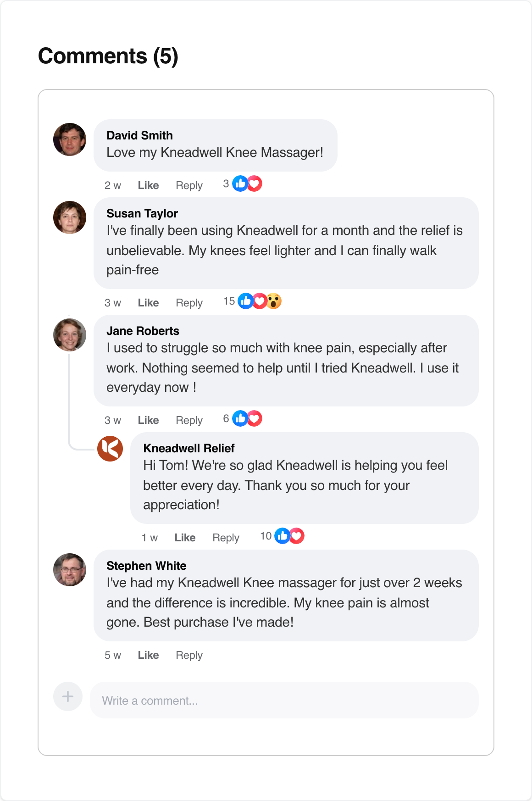The height and width of the screenshot is (801, 532).
Task: Click the plus icon beside comment box
Action: click(x=68, y=696)
